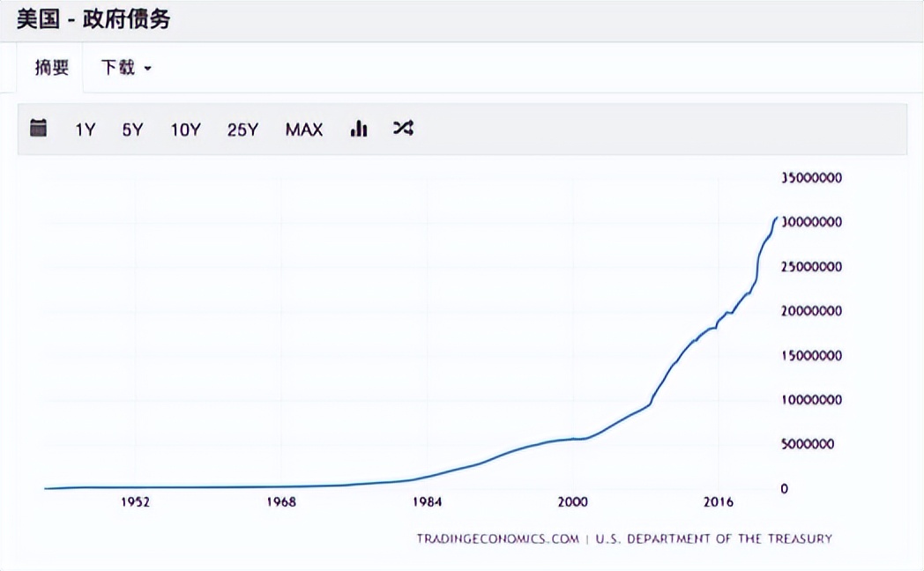The width and height of the screenshot is (924, 571).
Task: Click the debt line's latest peak point
Action: point(776,218)
